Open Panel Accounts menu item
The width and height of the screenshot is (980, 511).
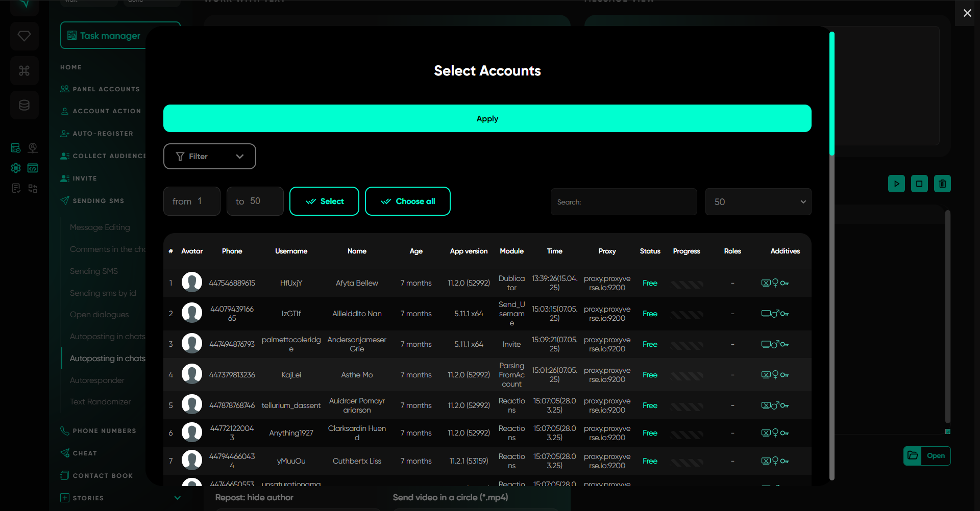click(x=106, y=89)
